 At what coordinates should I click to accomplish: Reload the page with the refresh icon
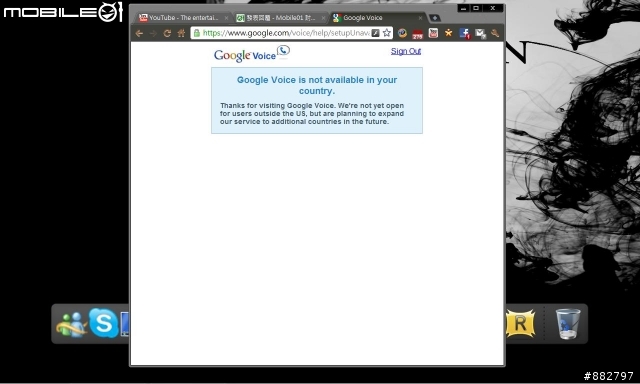[x=167, y=33]
